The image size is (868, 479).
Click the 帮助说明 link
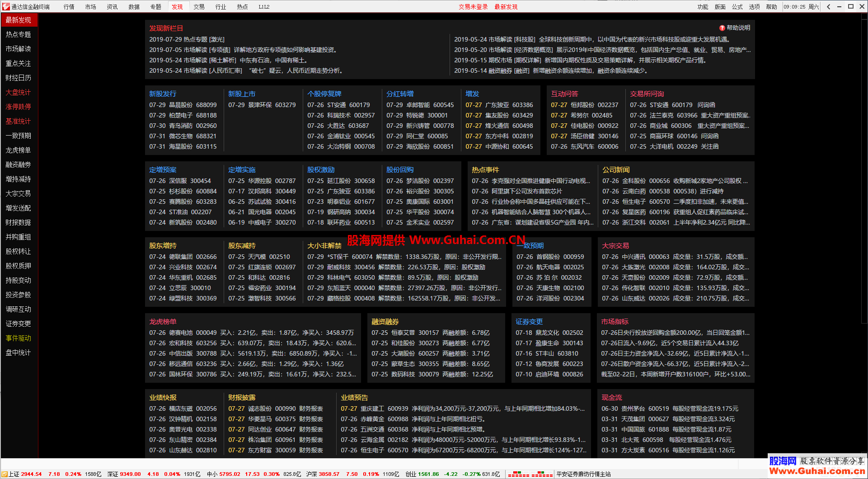738,28
